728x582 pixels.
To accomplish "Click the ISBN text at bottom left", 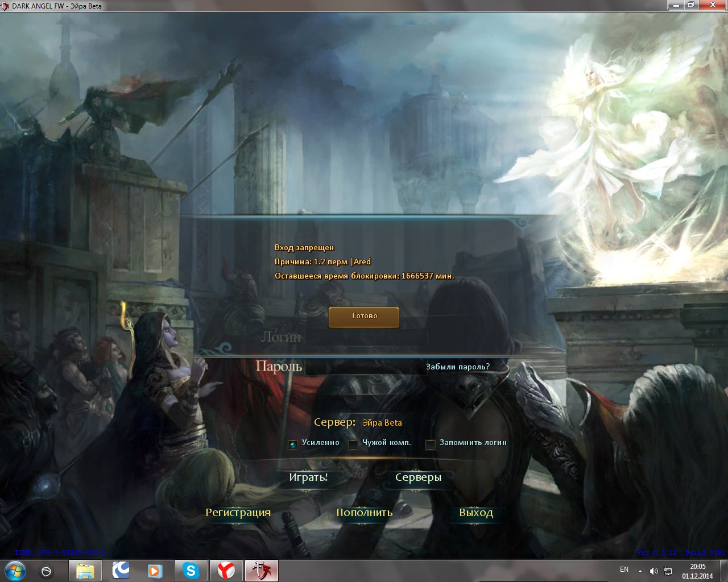I will coord(60,552).
